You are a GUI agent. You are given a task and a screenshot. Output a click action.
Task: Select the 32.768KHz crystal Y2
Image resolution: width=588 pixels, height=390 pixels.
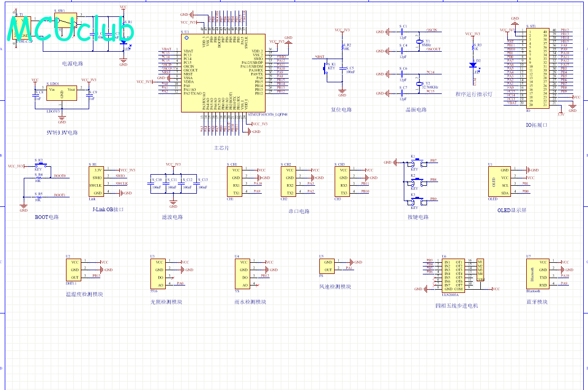click(x=420, y=83)
